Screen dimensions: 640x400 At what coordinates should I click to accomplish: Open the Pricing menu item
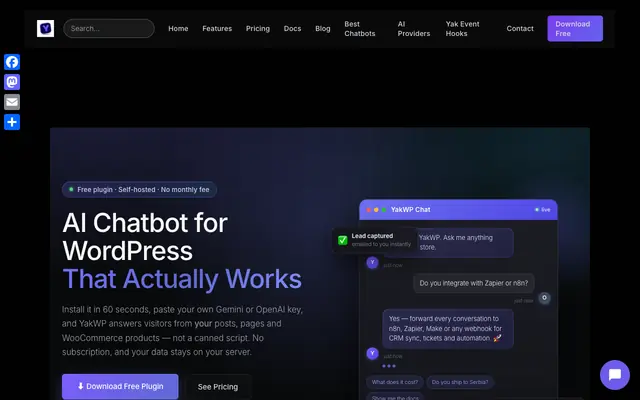(258, 29)
